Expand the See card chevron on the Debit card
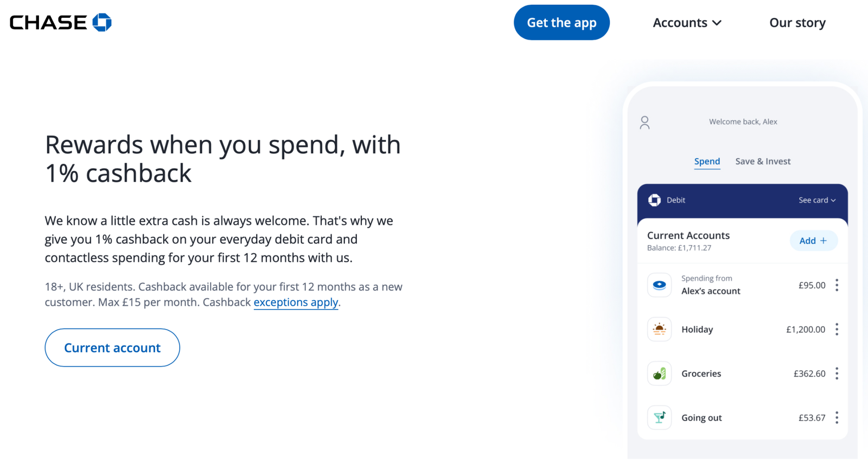The width and height of the screenshot is (868, 471). (x=832, y=200)
